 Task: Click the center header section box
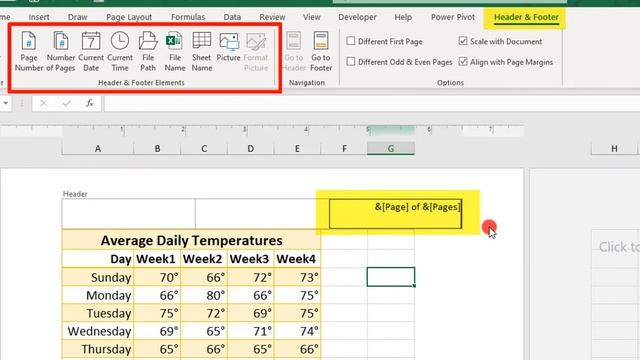click(261, 213)
